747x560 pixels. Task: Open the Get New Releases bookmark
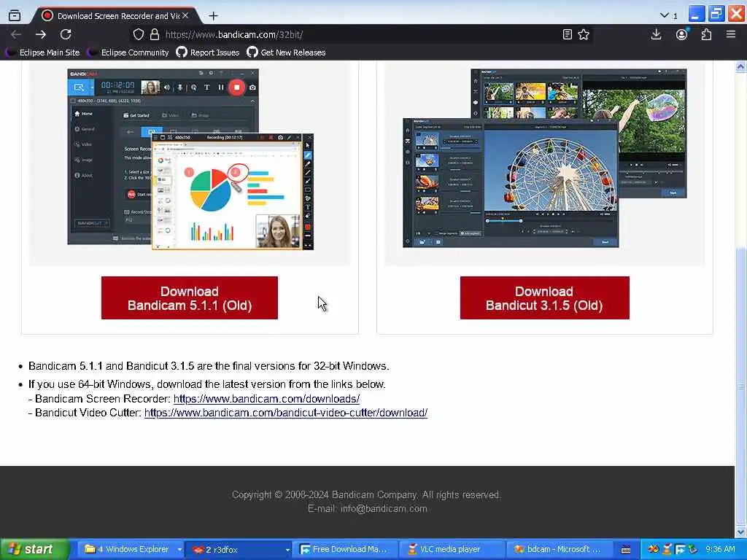[x=286, y=52]
